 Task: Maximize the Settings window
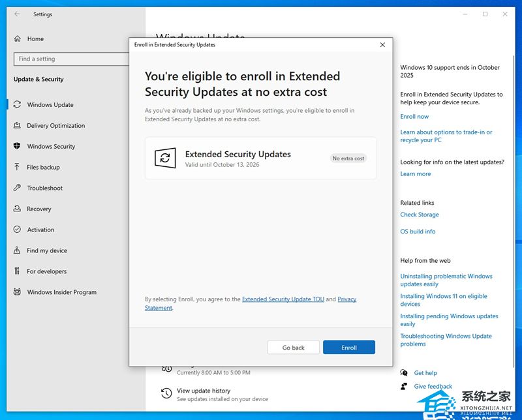[x=485, y=14]
